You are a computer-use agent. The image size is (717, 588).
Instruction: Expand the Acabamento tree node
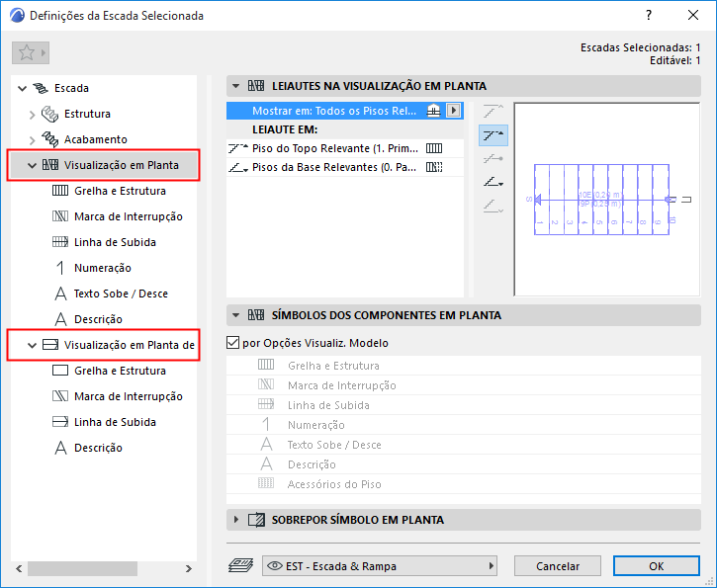pyautogui.click(x=32, y=140)
